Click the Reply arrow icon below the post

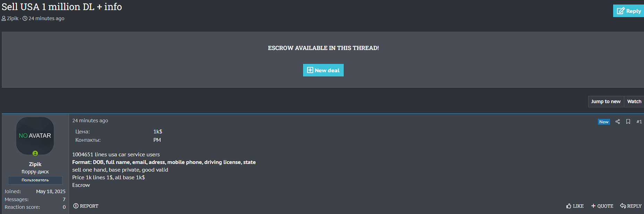[623, 206]
